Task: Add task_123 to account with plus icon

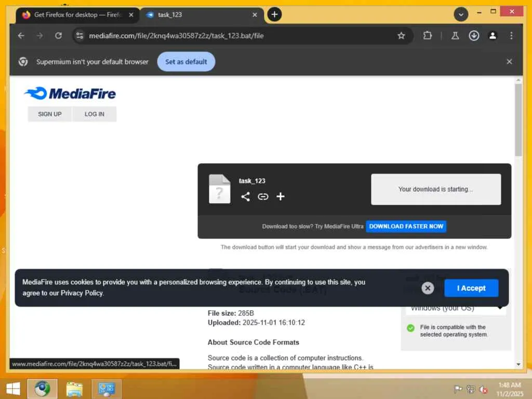Action: pos(280,196)
